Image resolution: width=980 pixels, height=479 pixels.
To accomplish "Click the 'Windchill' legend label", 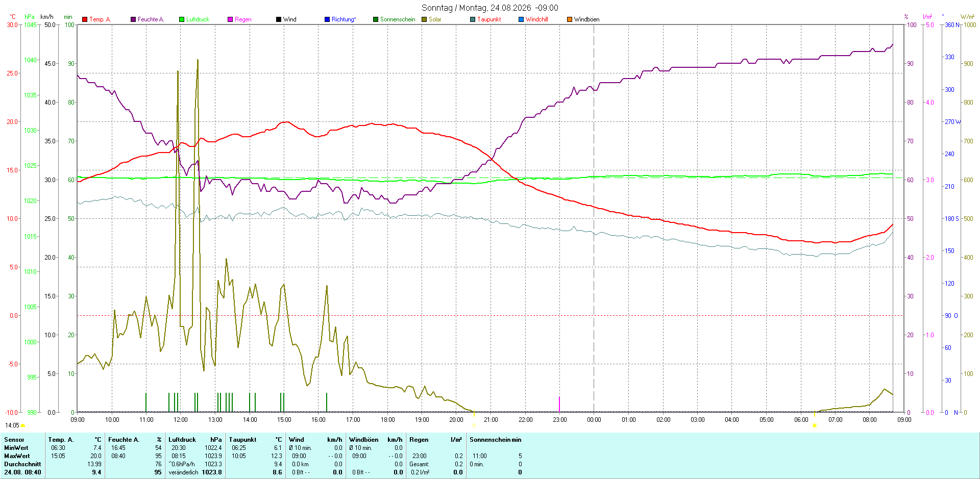I will [x=537, y=19].
